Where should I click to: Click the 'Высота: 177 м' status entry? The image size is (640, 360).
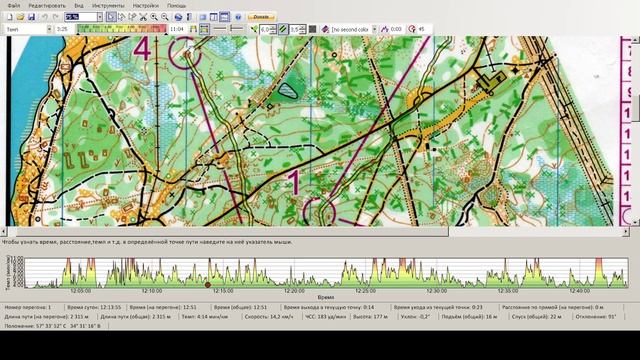point(370,316)
